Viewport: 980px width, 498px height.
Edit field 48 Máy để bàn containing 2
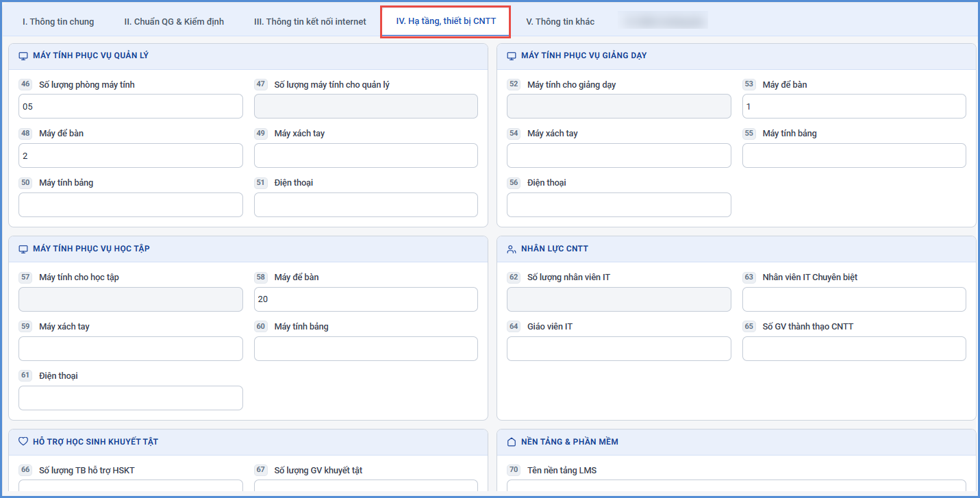tap(131, 155)
